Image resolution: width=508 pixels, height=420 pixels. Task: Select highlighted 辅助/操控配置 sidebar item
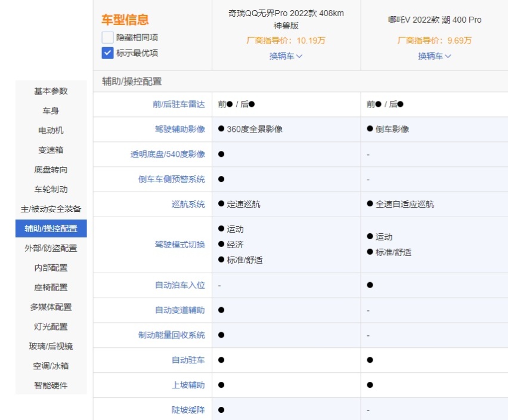pyautogui.click(x=51, y=228)
